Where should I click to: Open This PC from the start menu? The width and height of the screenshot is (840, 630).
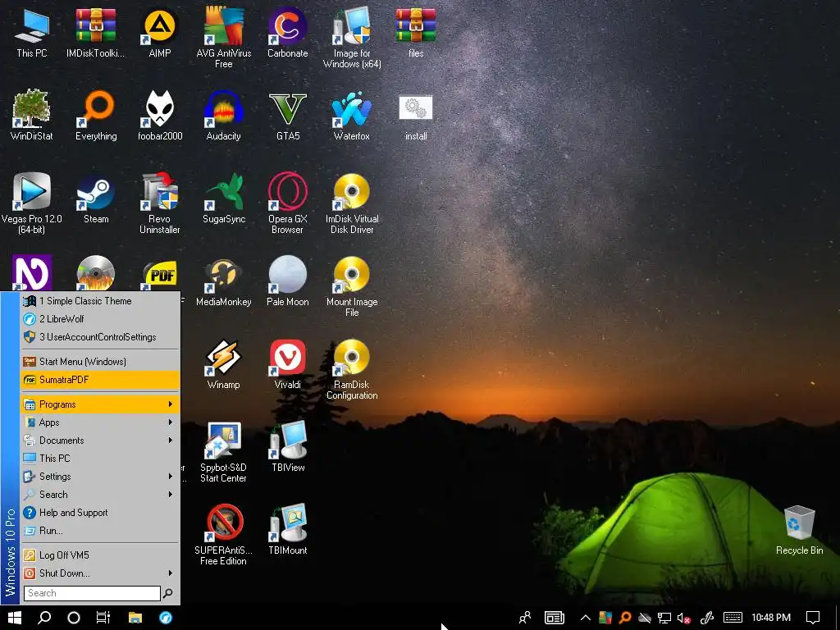(100, 459)
